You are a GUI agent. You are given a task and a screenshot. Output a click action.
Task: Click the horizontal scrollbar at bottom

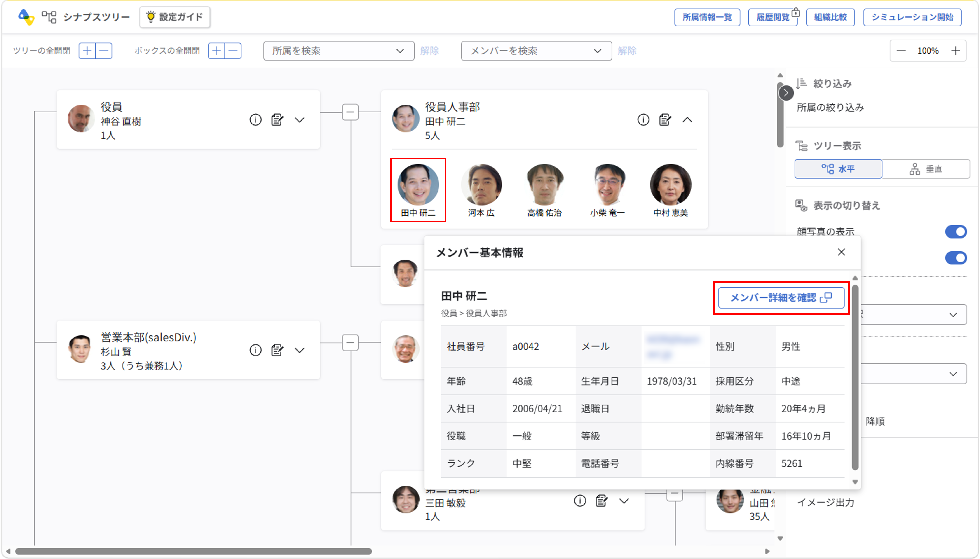pyautogui.click(x=193, y=551)
